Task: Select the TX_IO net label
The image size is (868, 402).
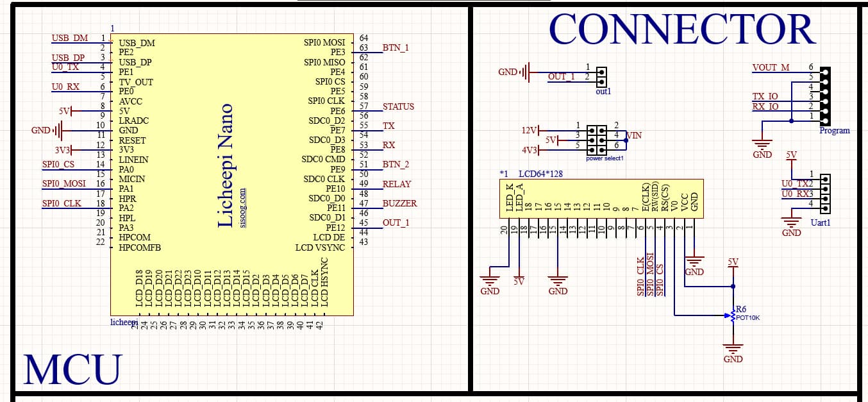Action: coord(765,96)
